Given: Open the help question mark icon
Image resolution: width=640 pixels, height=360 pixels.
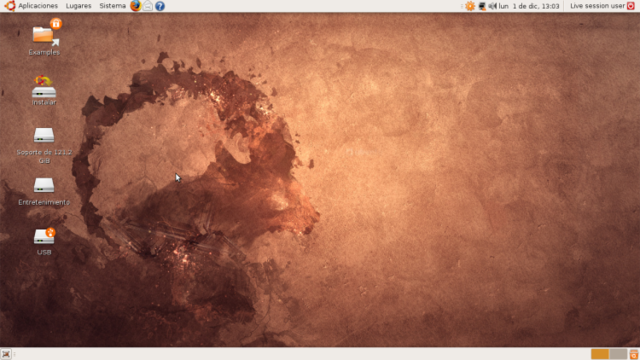Looking at the screenshot, I should pyautogui.click(x=160, y=6).
